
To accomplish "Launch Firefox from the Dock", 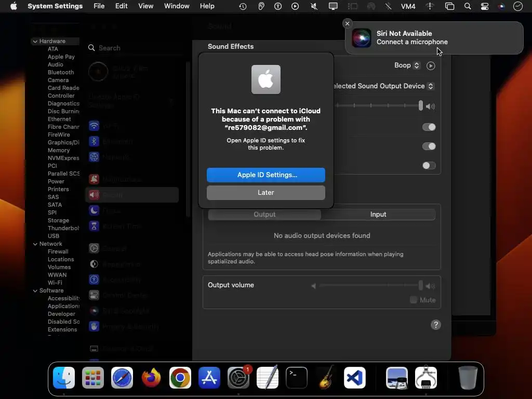I will [x=151, y=378].
